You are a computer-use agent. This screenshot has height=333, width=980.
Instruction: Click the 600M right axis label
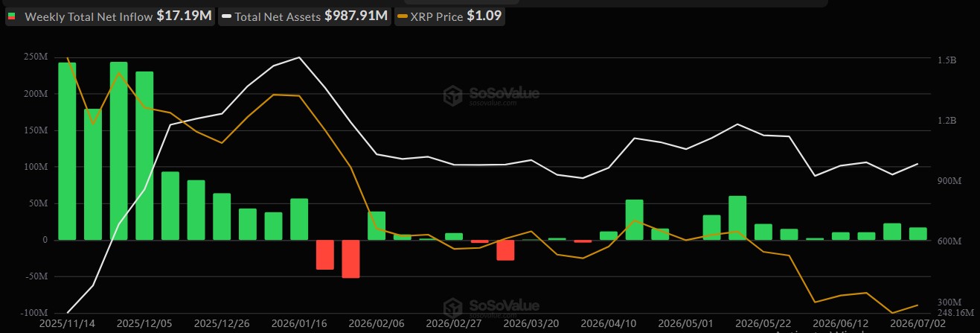click(949, 242)
